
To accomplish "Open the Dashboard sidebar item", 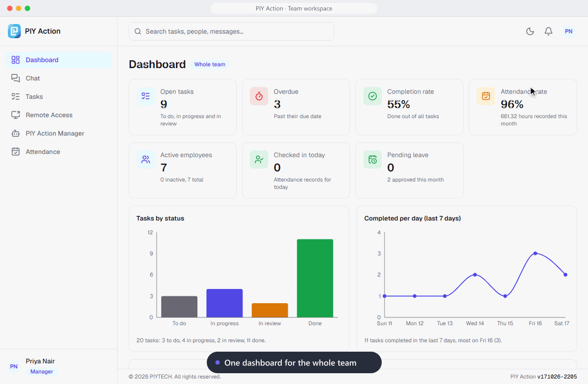I will click(x=58, y=60).
